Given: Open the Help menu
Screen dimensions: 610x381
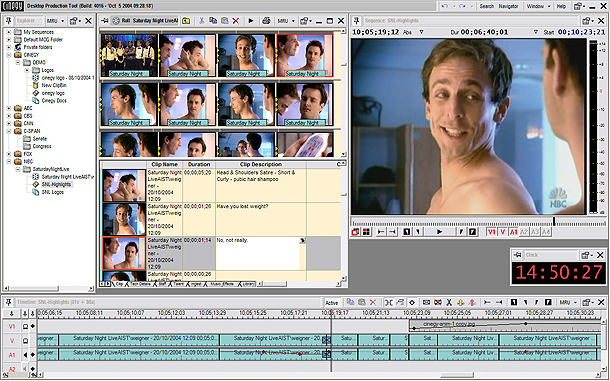Looking at the screenshot, I should click(x=561, y=6).
